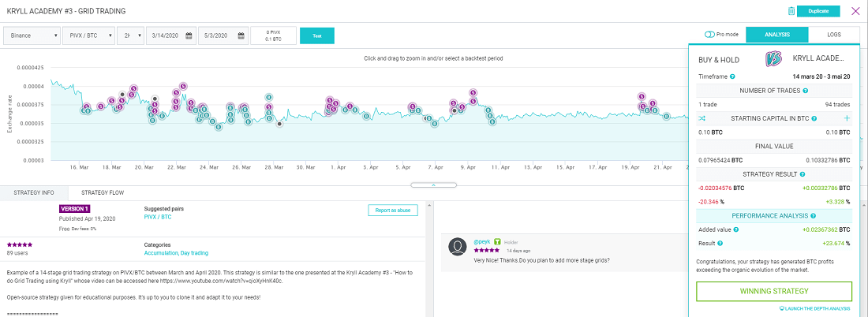This screenshot has width=868, height=317.
Task: Click the VS versus badge icon
Action: tap(773, 58)
